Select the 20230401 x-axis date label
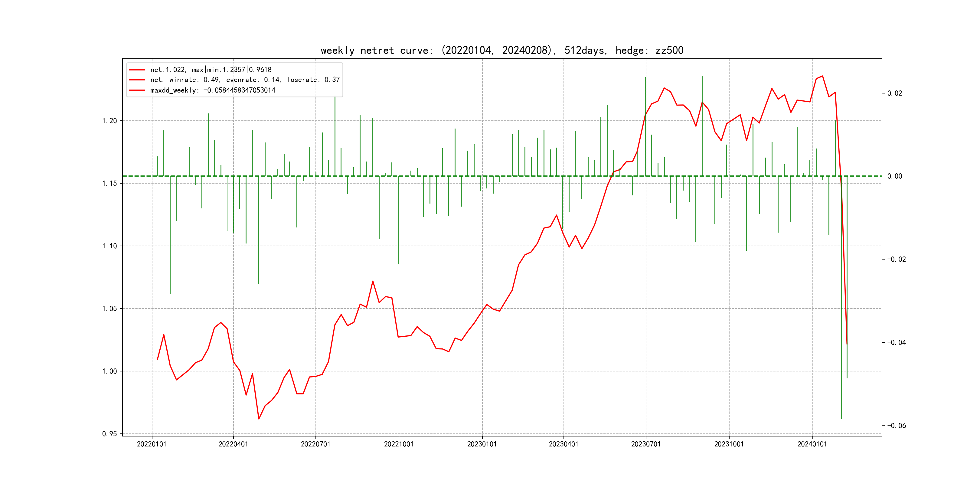This screenshot has width=980, height=490. (x=563, y=444)
